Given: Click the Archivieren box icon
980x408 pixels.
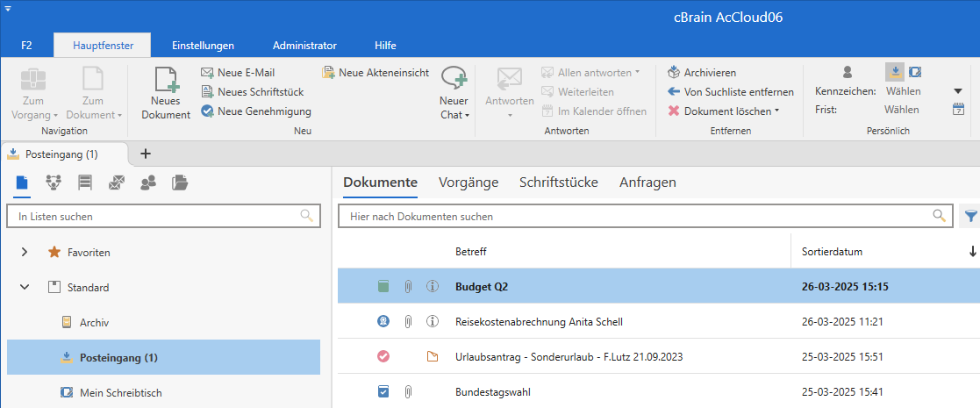Looking at the screenshot, I should (674, 73).
